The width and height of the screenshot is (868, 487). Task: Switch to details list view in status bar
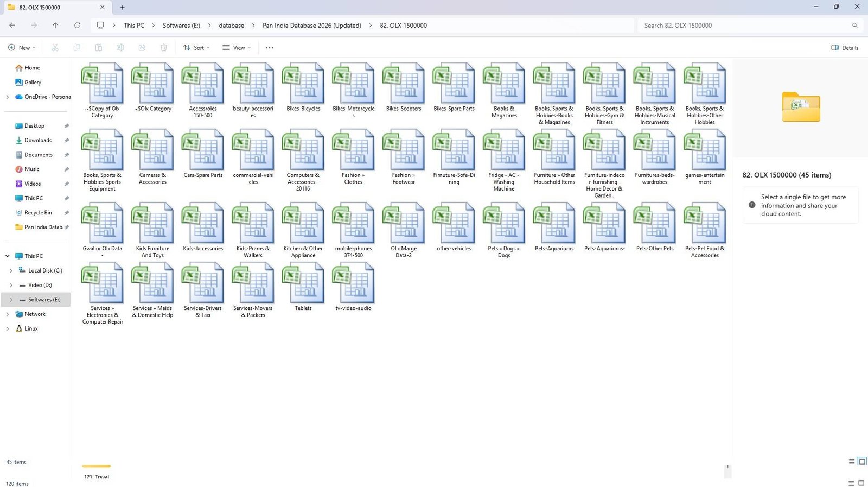tap(851, 461)
